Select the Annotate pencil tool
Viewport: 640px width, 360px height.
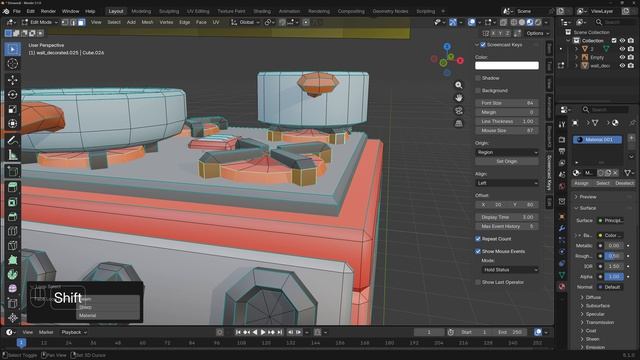[x=12, y=140]
